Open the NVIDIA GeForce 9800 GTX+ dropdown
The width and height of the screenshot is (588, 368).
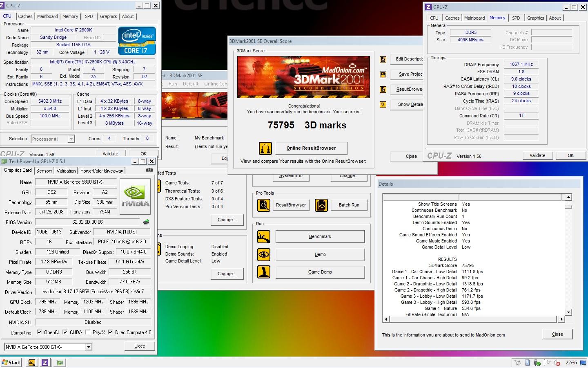[89, 347]
